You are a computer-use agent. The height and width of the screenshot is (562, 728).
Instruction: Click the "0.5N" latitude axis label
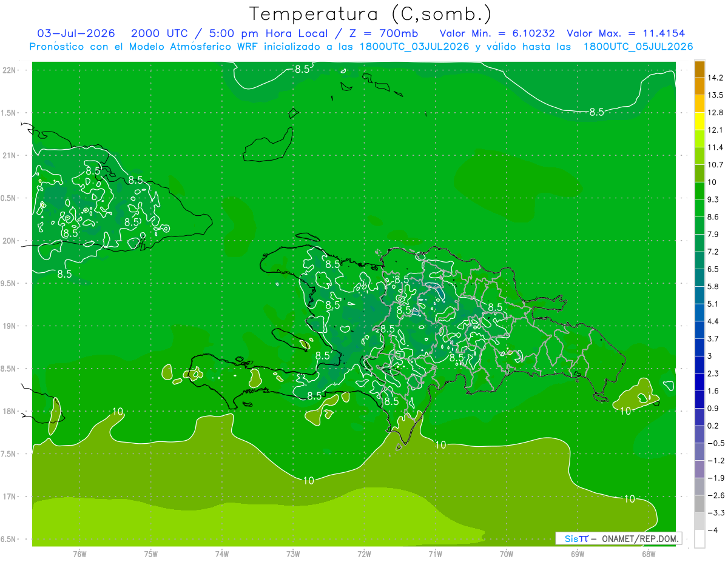[9, 198]
